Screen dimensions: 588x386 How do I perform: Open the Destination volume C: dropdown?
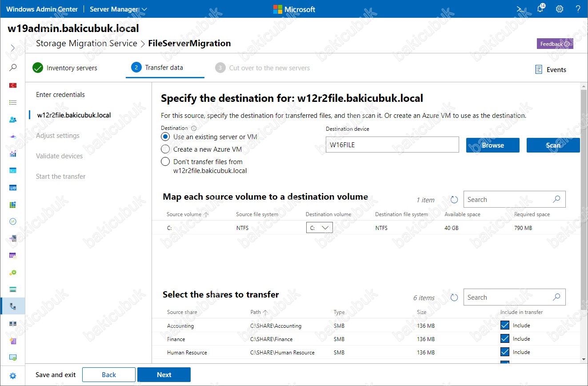point(320,228)
